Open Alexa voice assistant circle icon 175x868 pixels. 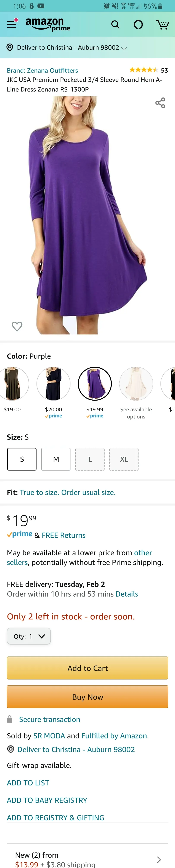138,25
